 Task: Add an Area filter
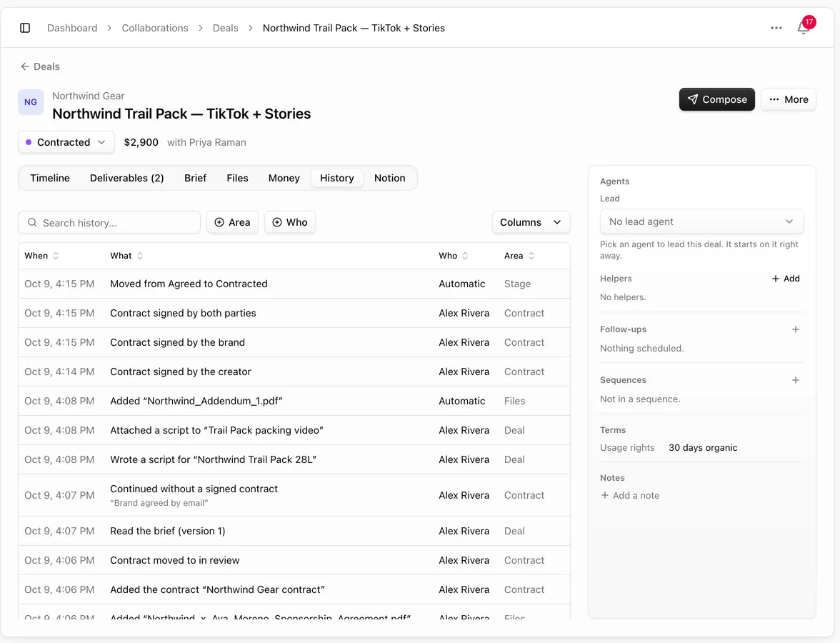pos(233,222)
